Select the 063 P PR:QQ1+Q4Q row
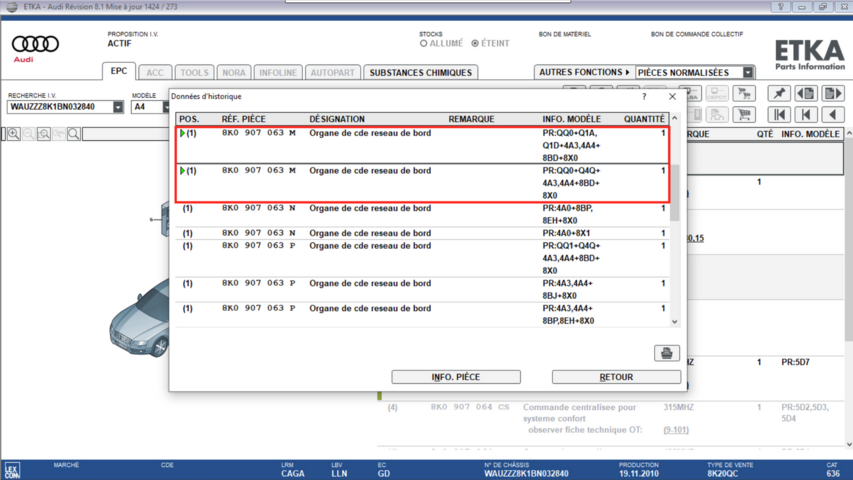Viewport: 853px width, 480px height. (422, 258)
